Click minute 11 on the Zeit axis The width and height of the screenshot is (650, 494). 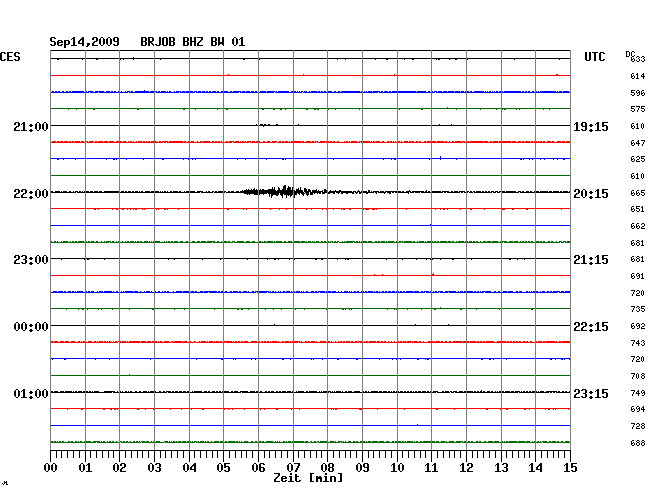(431, 468)
